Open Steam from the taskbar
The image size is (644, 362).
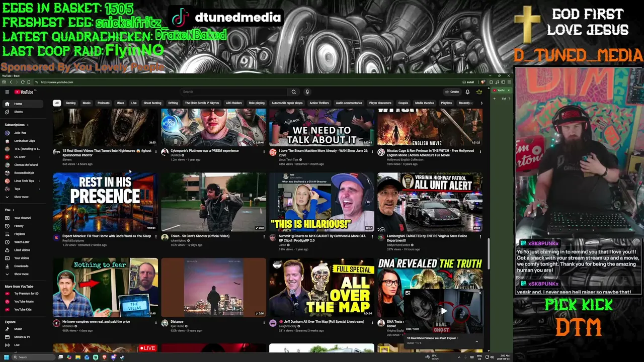tap(122, 357)
